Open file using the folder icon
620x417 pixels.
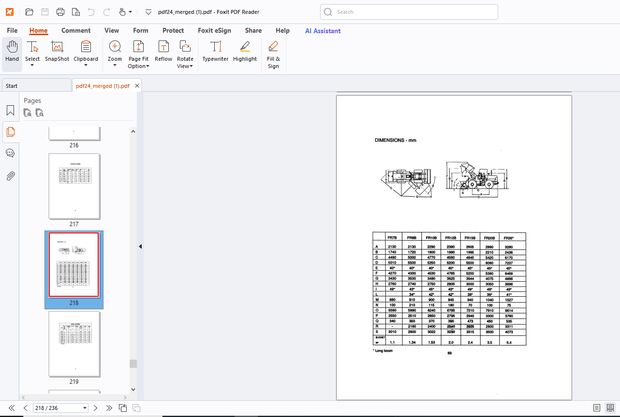29,12
